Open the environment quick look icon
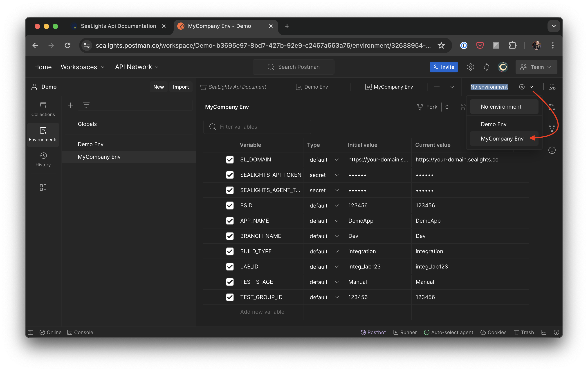 click(552, 87)
